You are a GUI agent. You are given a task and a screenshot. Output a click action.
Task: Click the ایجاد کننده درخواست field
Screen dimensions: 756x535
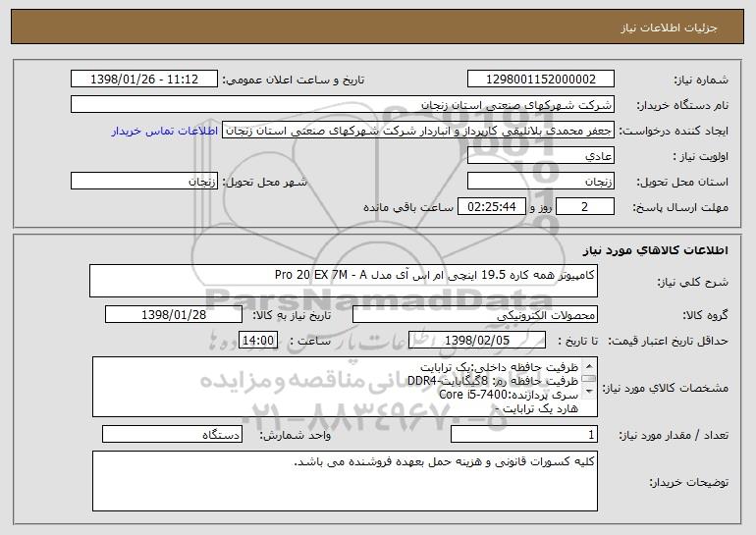pos(418,131)
